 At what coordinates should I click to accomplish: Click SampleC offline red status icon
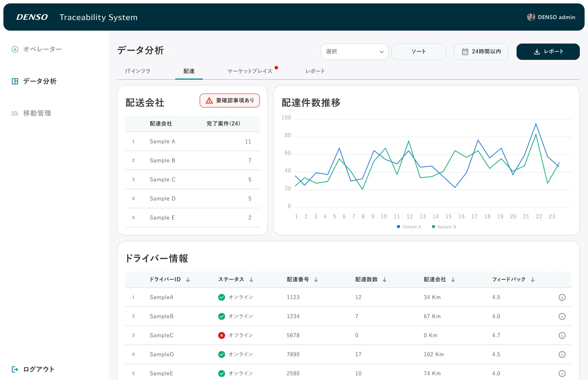point(222,335)
